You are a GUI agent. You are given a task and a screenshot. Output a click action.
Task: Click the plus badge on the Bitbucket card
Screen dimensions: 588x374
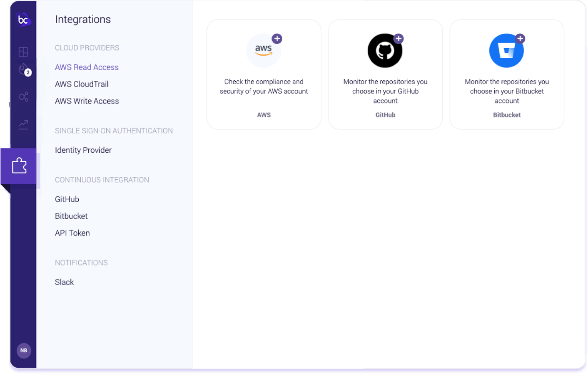tap(520, 39)
